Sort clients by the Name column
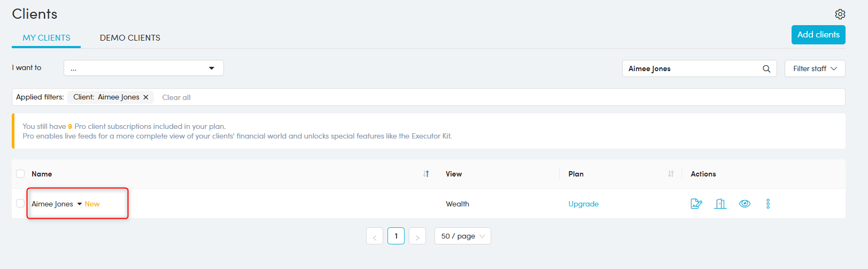The height and width of the screenshot is (269, 868). (x=426, y=174)
